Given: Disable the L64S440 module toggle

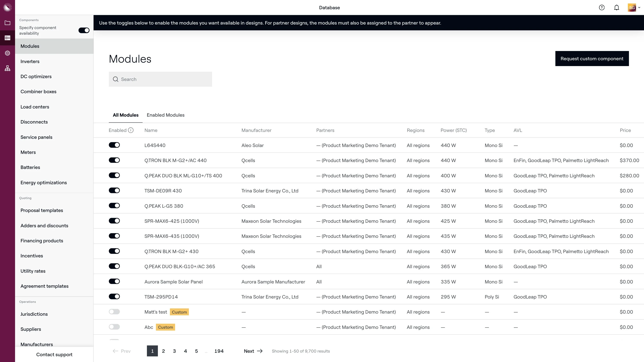Looking at the screenshot, I should click(x=114, y=145).
